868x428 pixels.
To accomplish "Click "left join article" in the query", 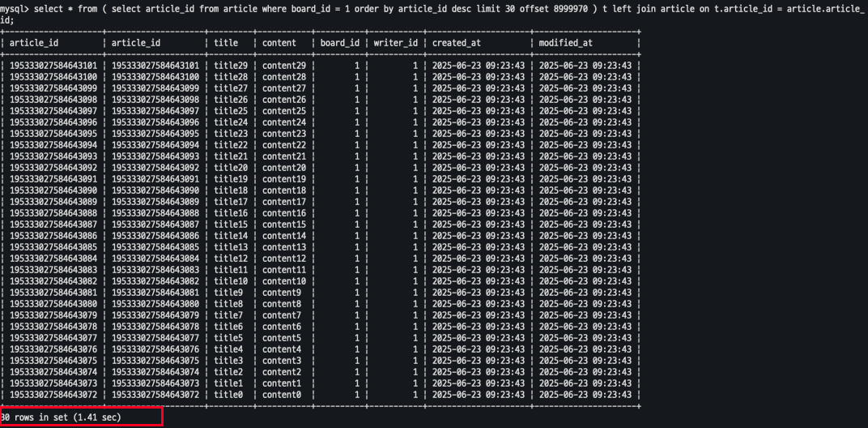I will pyautogui.click(x=658, y=10).
